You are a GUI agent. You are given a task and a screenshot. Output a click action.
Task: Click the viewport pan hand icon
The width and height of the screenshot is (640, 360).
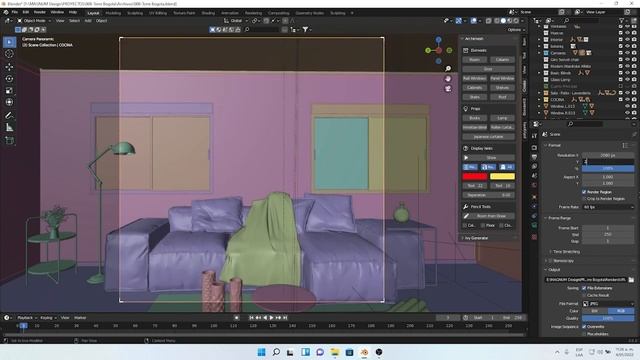coord(448,78)
